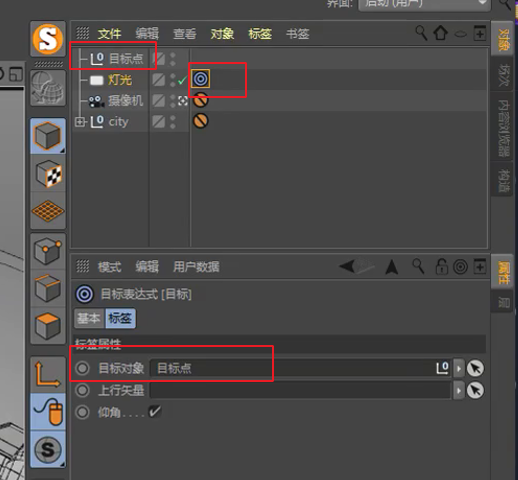This screenshot has width=518, height=480.
Task: Open the 属性 side tab
Action: [503, 273]
